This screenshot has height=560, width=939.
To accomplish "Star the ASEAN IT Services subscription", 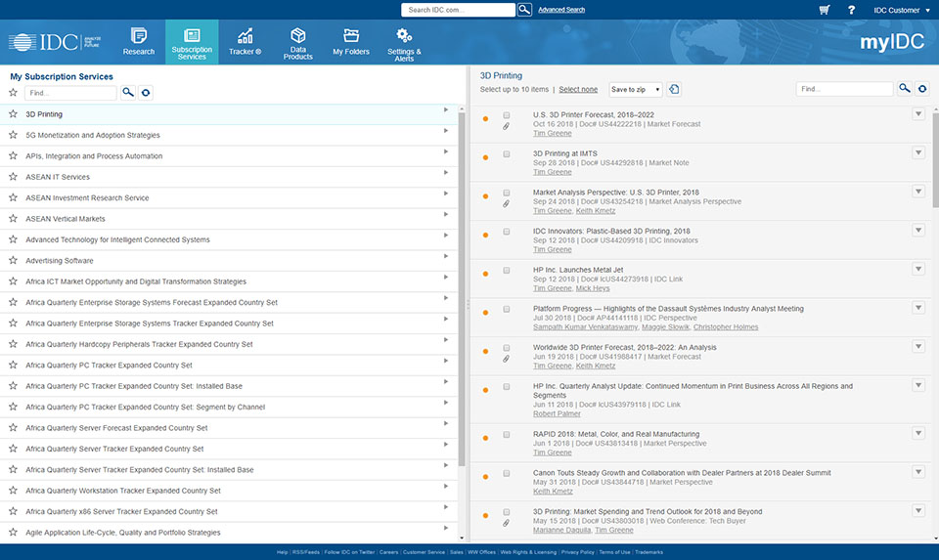I will coord(13,177).
